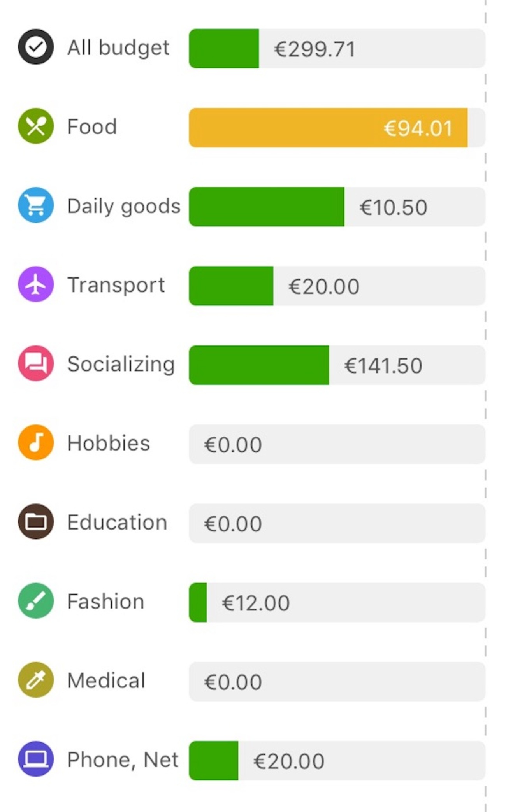Open the Socializing €141.50 budget bar
The image size is (506, 812).
(x=337, y=365)
